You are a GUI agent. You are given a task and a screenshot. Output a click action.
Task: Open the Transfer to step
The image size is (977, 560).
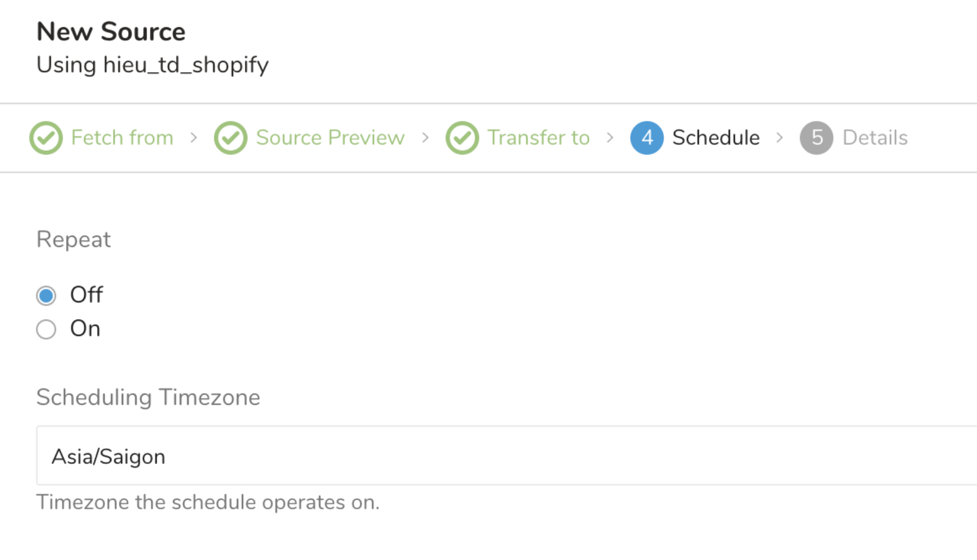(538, 138)
